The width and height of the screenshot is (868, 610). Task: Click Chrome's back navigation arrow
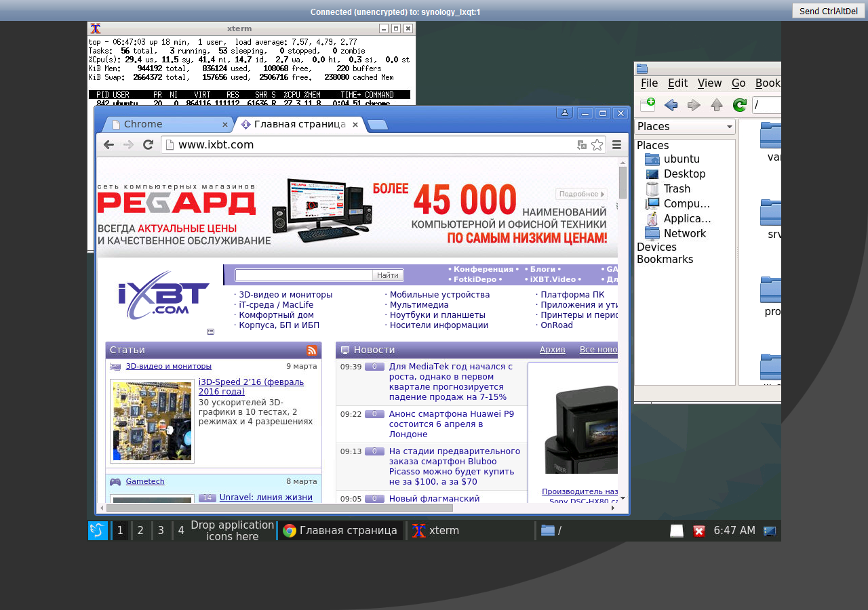pos(108,144)
